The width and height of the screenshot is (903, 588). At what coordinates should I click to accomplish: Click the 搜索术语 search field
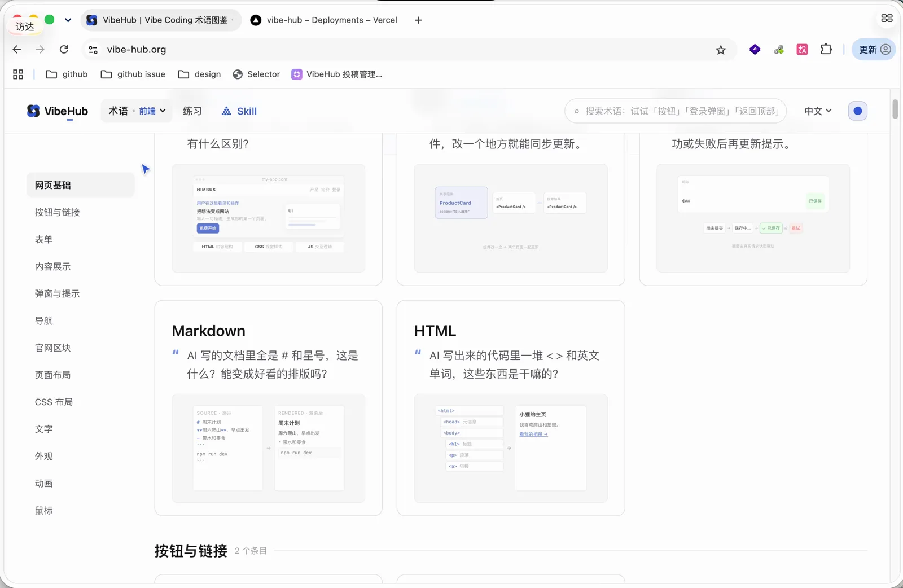click(675, 111)
